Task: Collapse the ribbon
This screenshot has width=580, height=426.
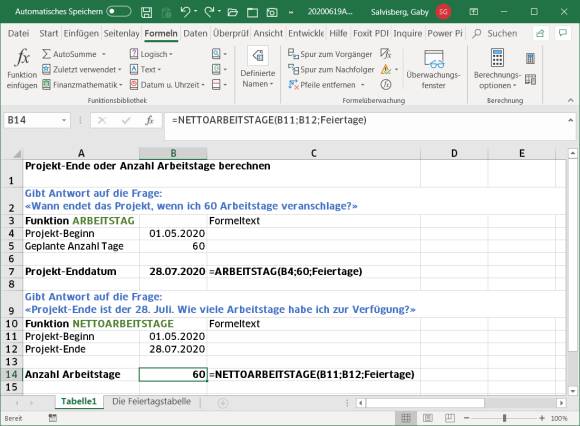Action: [571, 100]
